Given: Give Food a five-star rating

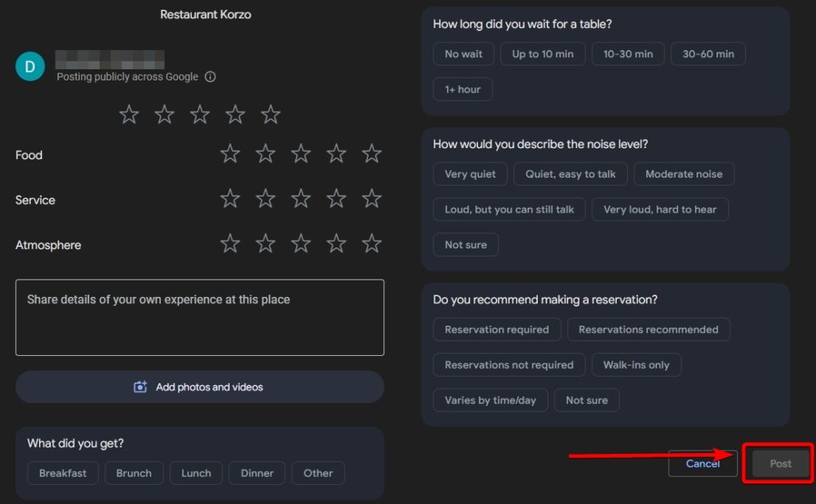Looking at the screenshot, I should 371,154.
